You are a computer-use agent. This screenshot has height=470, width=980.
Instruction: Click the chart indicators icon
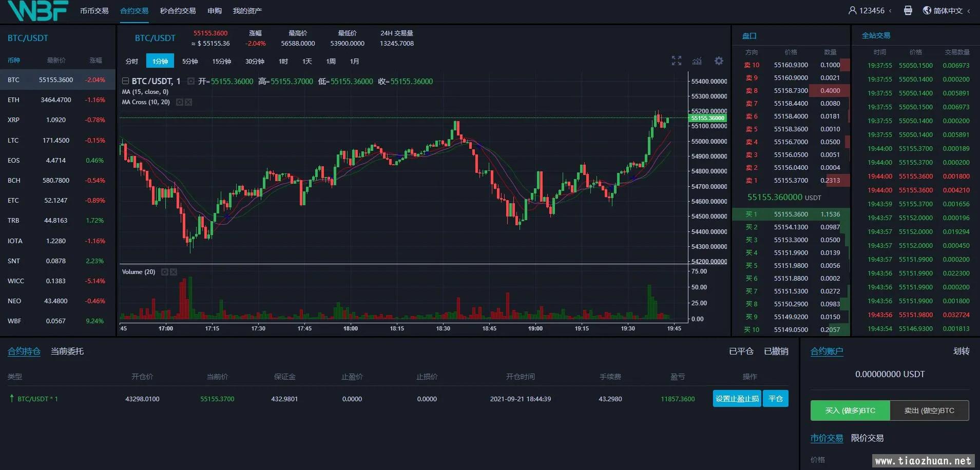pos(697,61)
